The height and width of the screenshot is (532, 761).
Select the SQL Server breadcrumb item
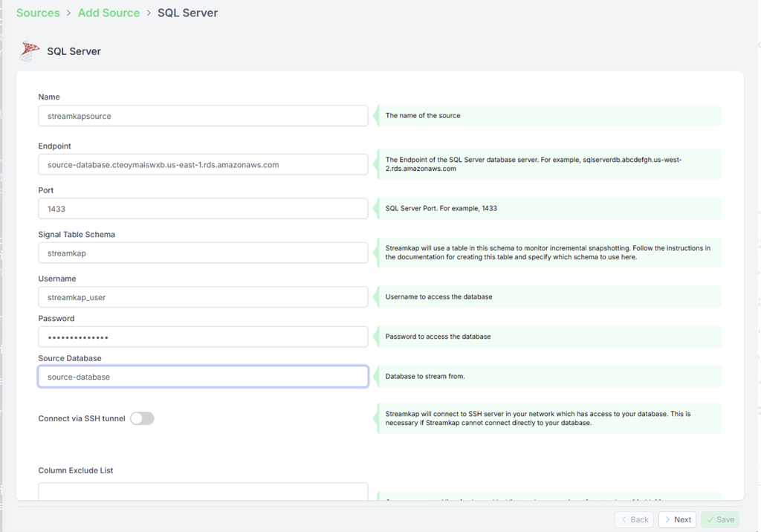tap(187, 13)
